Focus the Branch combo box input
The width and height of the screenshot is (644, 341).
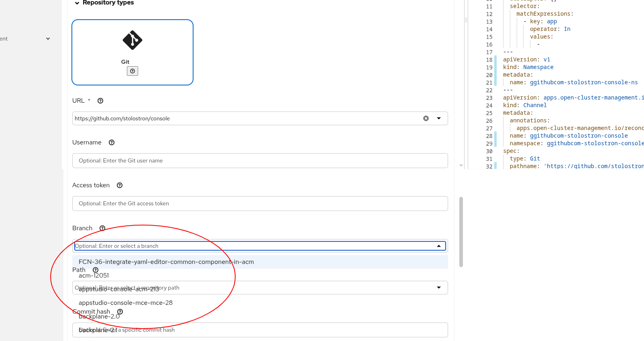[x=253, y=246]
